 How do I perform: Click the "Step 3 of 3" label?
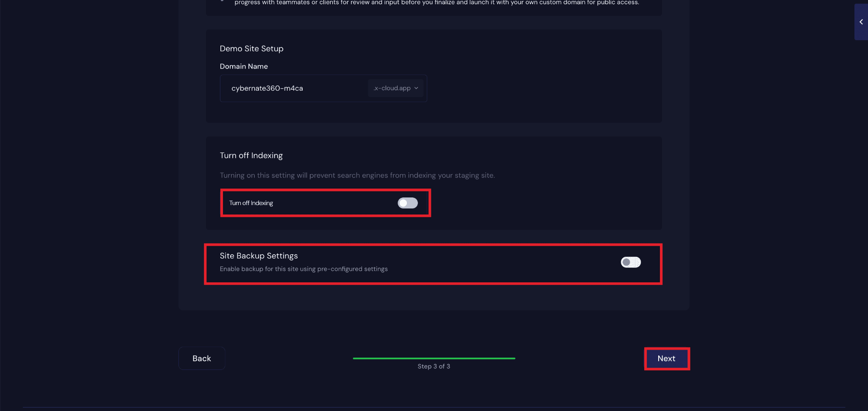click(434, 367)
